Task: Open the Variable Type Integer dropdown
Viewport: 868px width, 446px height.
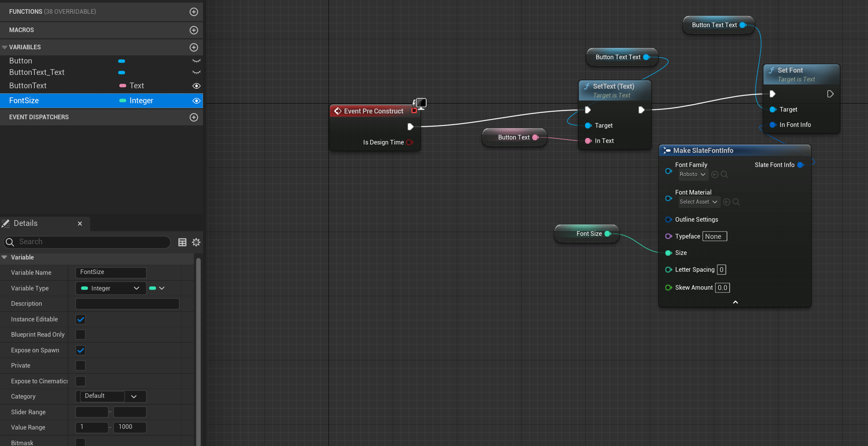Action: (111, 289)
